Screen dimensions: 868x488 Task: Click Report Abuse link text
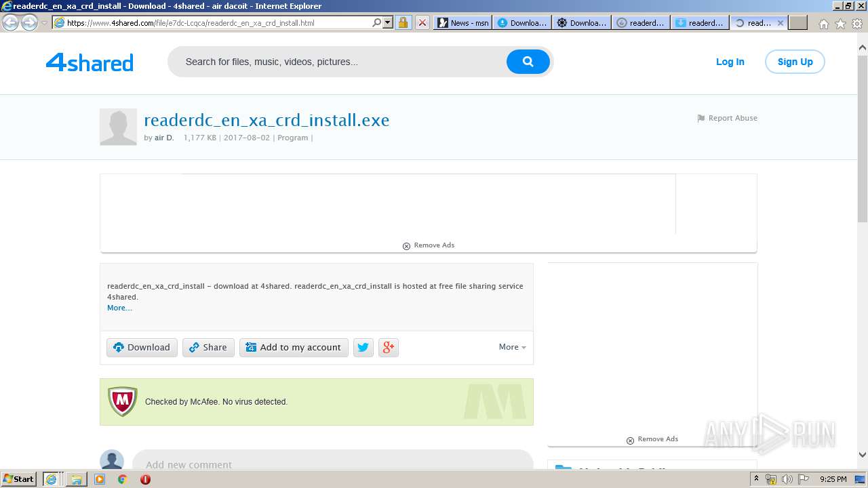732,118
